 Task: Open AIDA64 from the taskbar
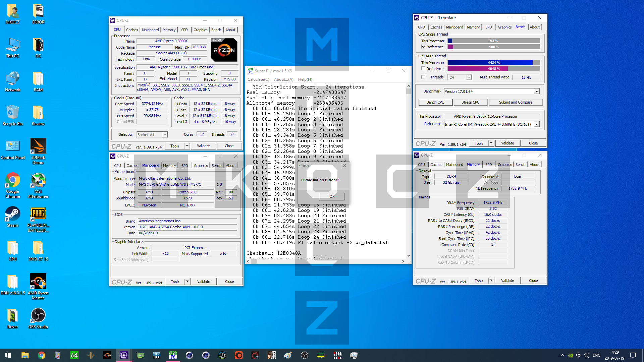[74, 355]
